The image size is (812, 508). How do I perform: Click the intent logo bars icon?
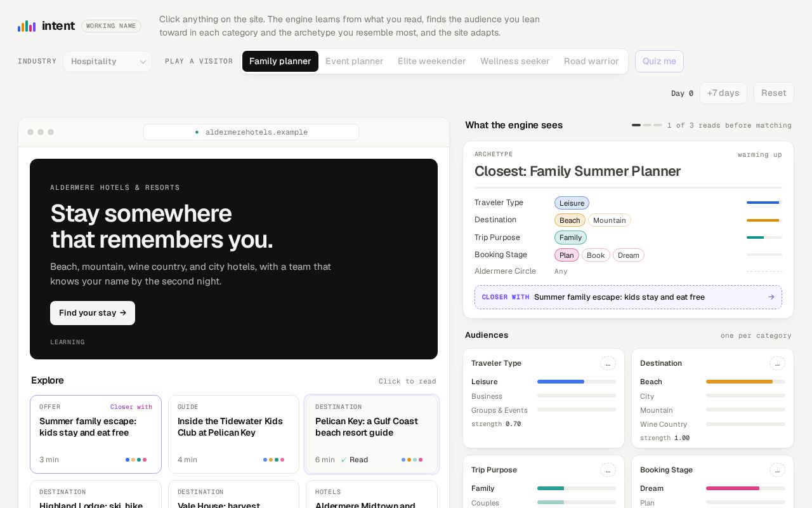pos(27,26)
